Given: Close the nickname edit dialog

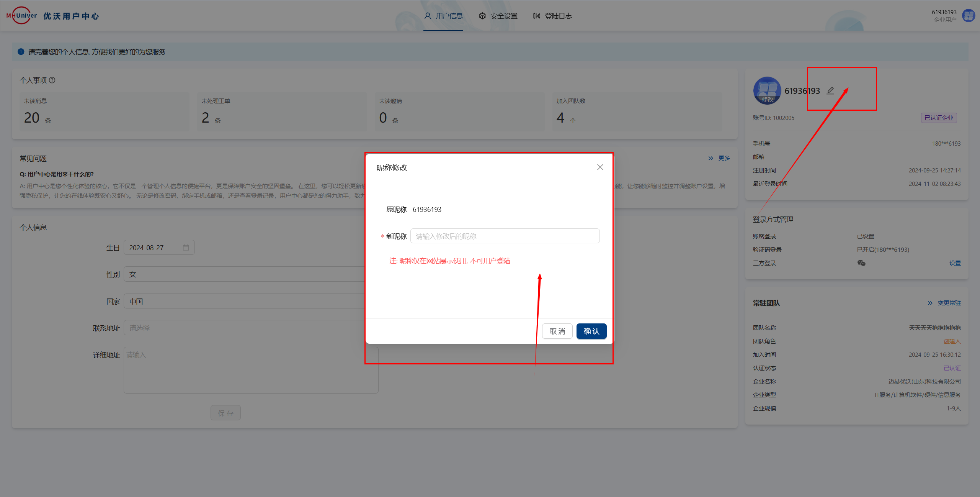Looking at the screenshot, I should (x=600, y=167).
